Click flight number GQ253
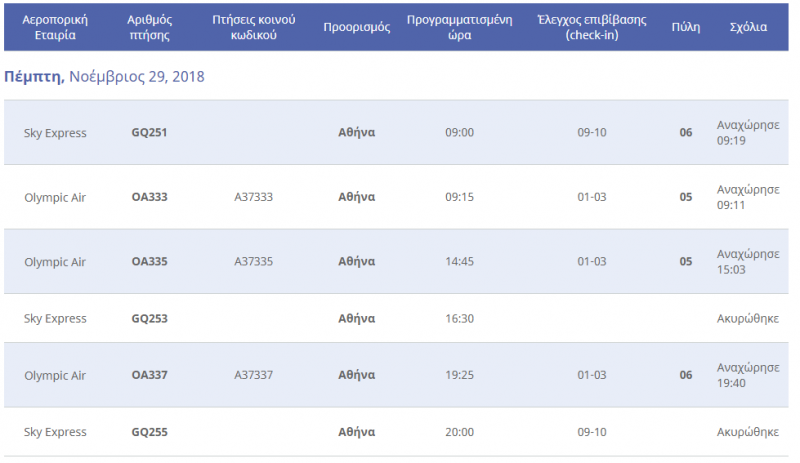The width and height of the screenshot is (800, 463). click(x=149, y=319)
